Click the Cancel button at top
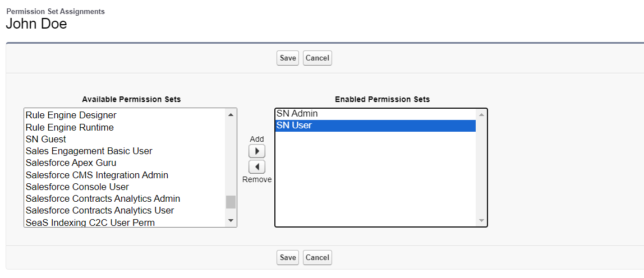 (x=317, y=58)
